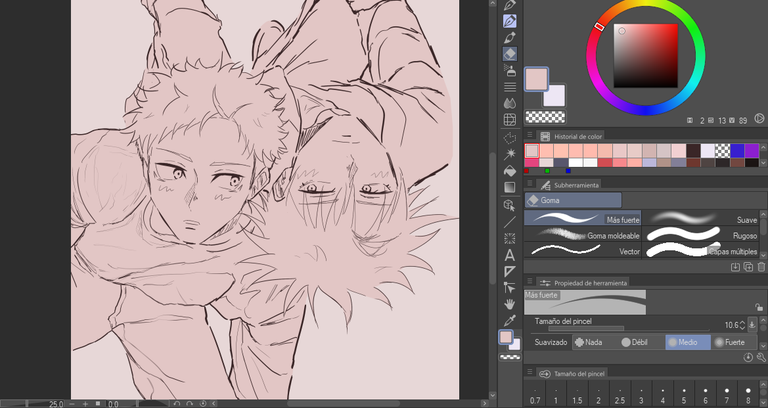768x408 pixels.
Task: Select the Liquify tool with grid
Action: [x=510, y=120]
